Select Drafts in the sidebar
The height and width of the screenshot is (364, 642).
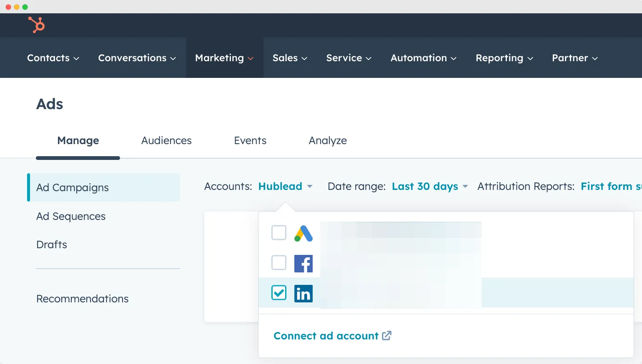coord(51,244)
